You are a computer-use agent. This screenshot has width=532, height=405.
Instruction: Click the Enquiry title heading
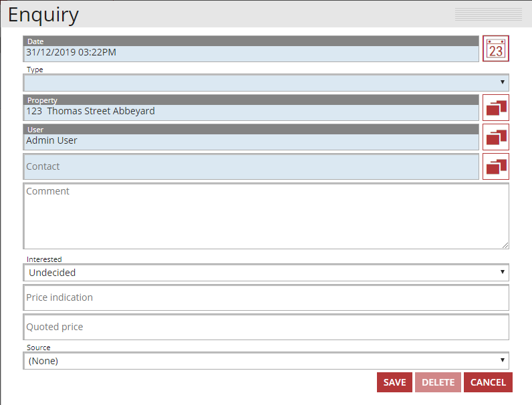(x=43, y=15)
